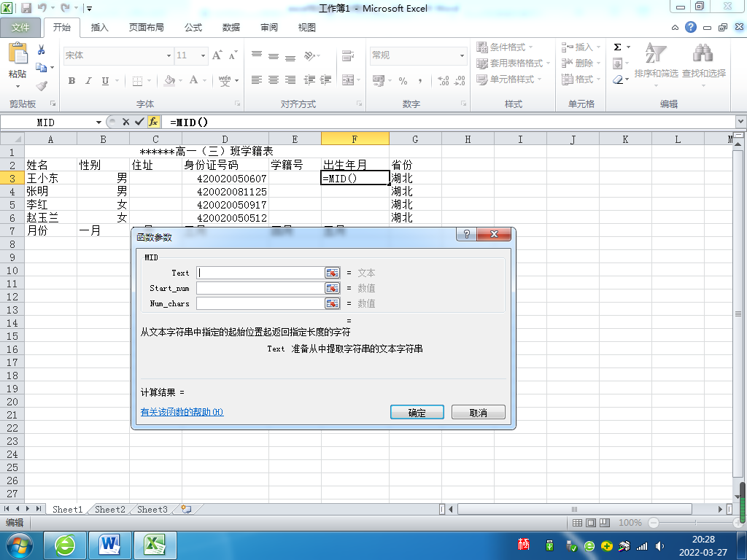Open the File tab
Viewport: 747px width, 560px height.
tap(20, 27)
